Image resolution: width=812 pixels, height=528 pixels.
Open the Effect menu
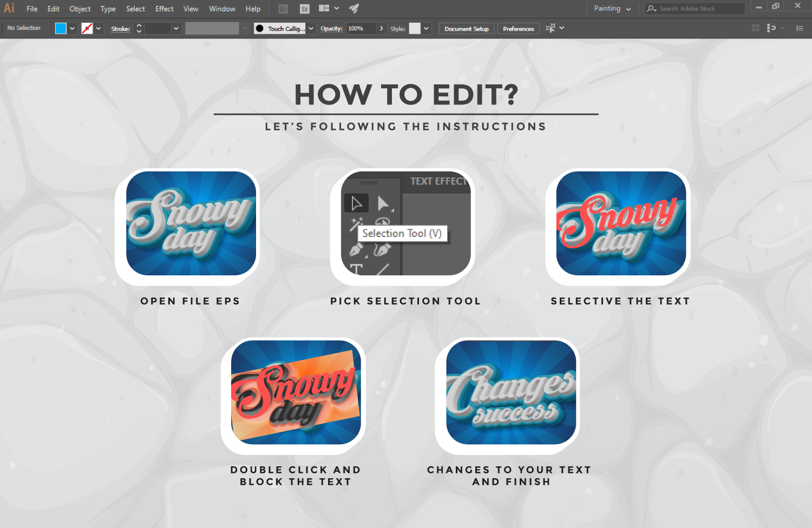click(x=164, y=9)
